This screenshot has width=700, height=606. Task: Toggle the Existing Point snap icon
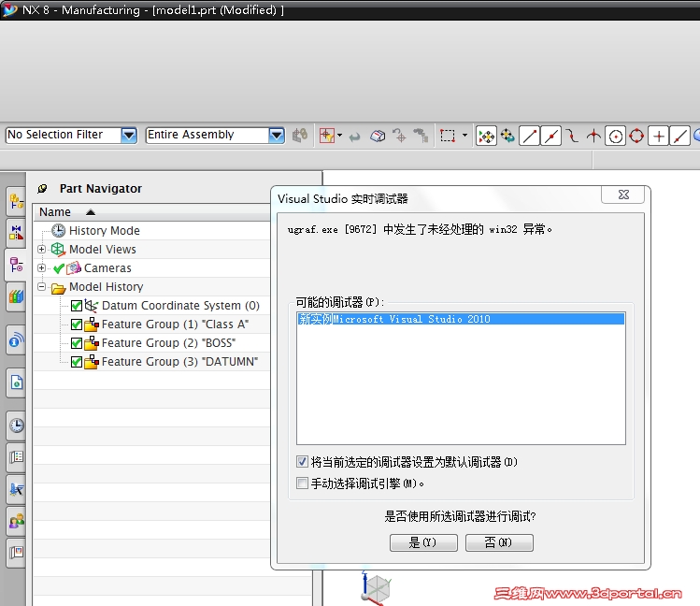pyautogui.click(x=659, y=136)
